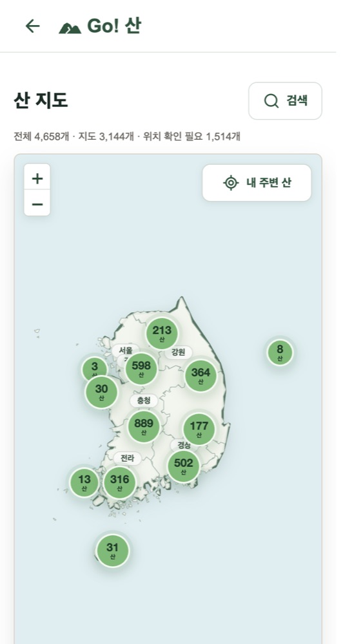Click the 502 산 cluster marker
Screen dimensions: 343x644
(x=183, y=466)
